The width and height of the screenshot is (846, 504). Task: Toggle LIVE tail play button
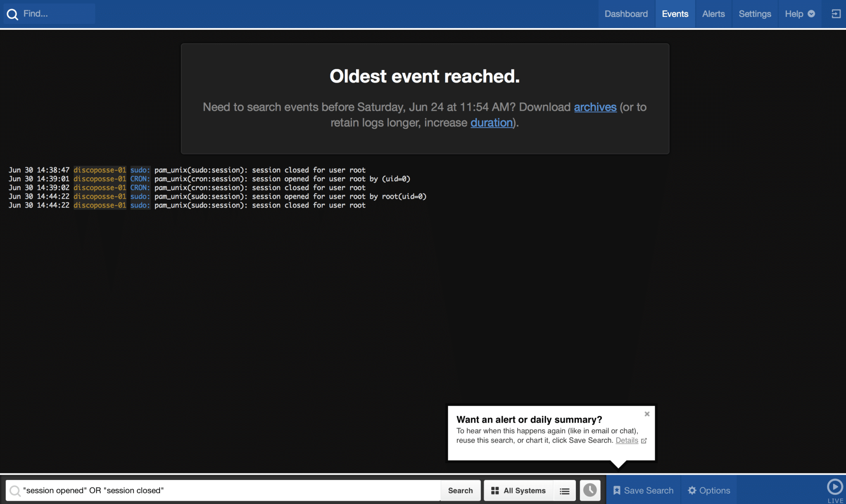click(835, 487)
